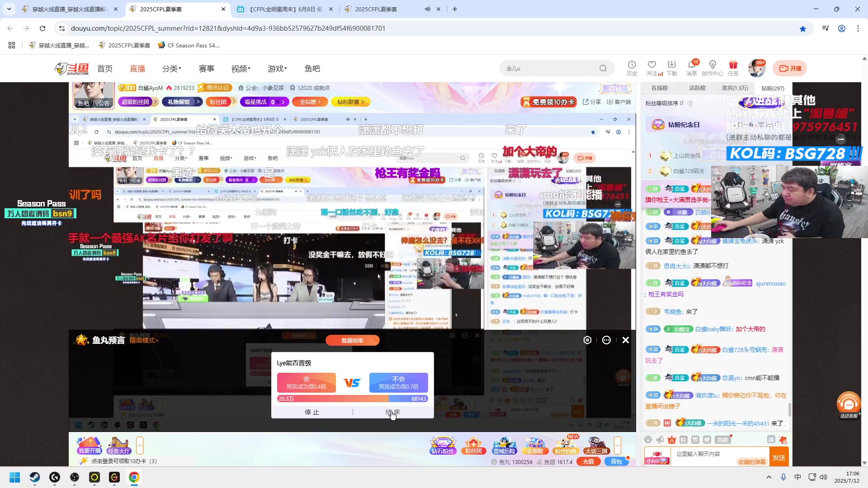This screenshot has height=488, width=868.
Task: Open 赛事 in navigation
Action: click(207, 69)
